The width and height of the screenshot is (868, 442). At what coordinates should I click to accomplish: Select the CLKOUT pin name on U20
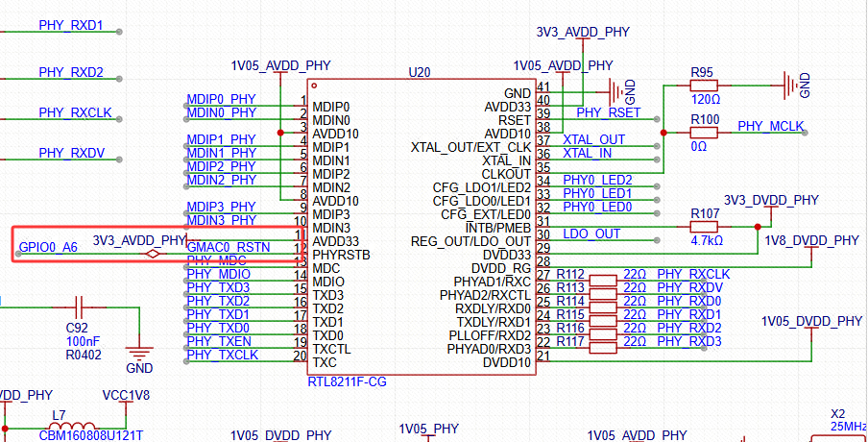point(506,174)
